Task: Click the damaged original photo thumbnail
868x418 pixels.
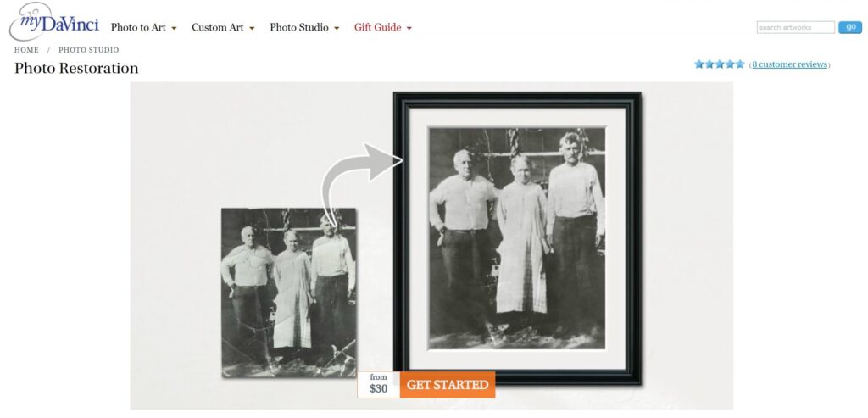Action: 288,293
